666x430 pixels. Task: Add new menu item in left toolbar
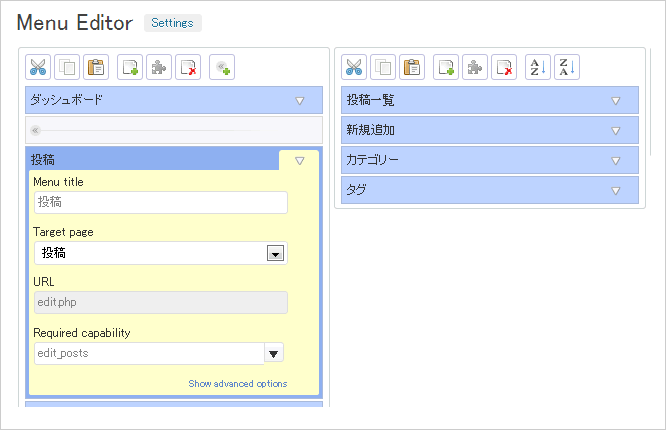130,68
